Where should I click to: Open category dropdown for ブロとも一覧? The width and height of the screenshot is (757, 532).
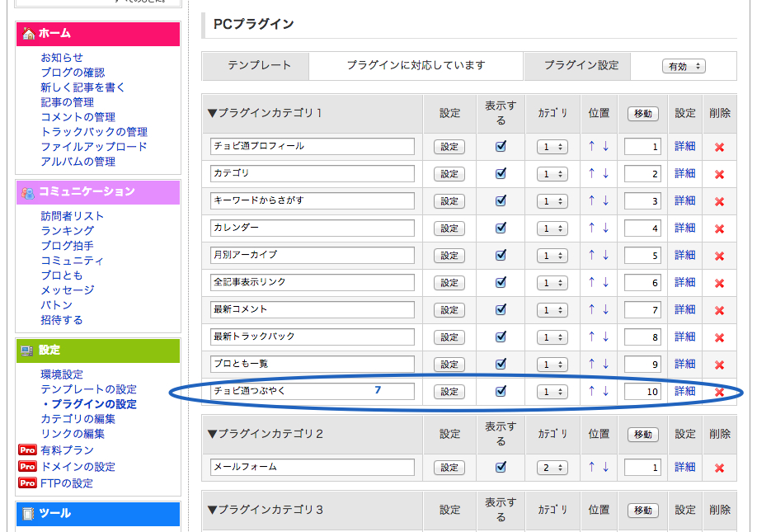[552, 365]
